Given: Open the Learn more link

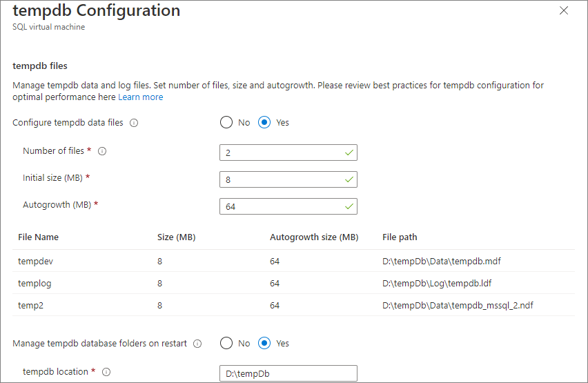Looking at the screenshot, I should click(141, 97).
